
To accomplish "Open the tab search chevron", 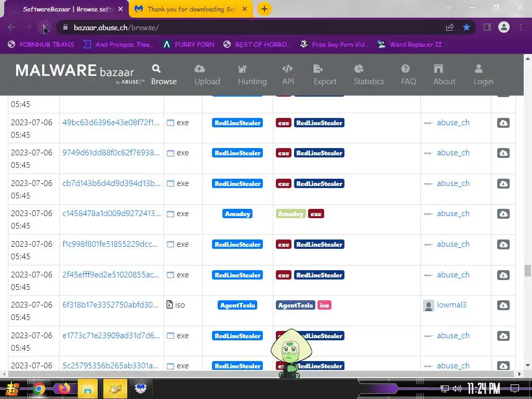I will [448, 7].
